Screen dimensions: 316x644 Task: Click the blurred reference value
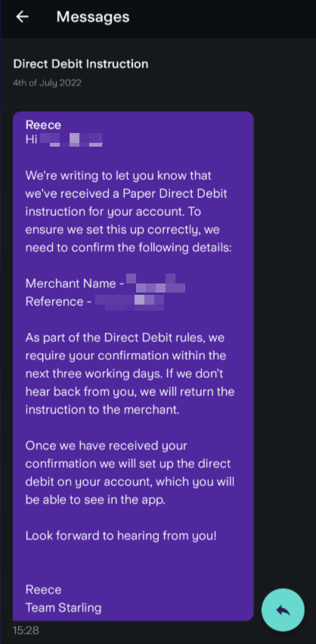(x=129, y=302)
